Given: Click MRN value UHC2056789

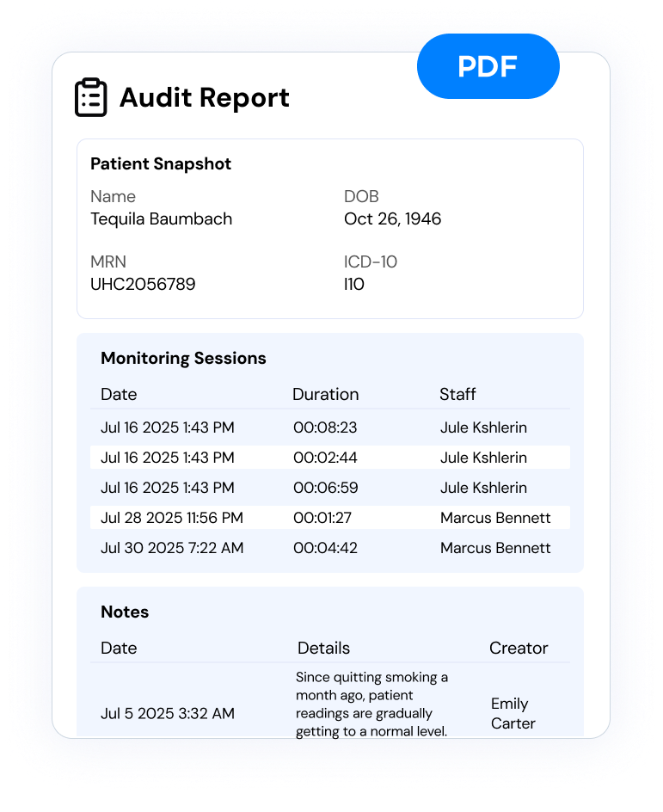Looking at the screenshot, I should [x=143, y=284].
